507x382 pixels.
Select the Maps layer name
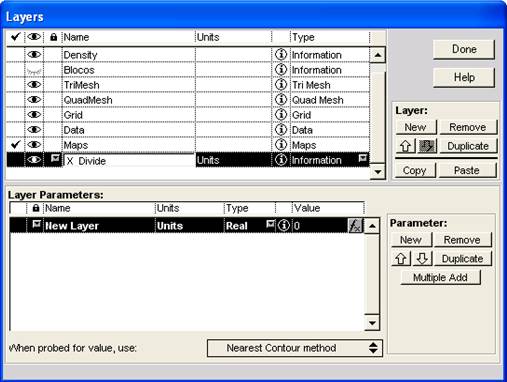[x=76, y=145]
